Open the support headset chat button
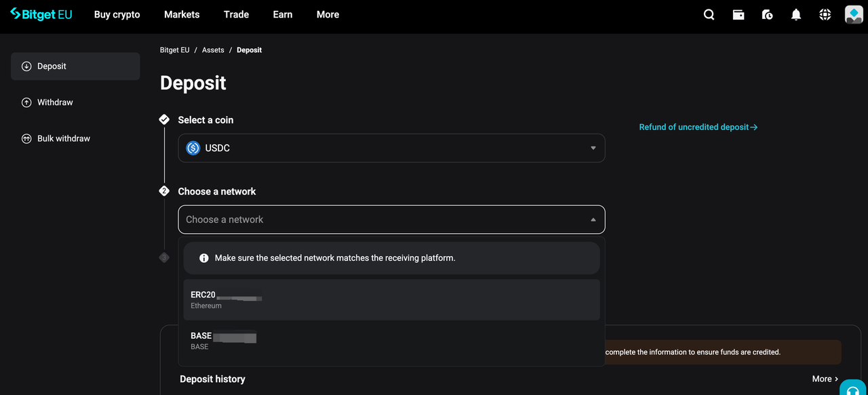 (854, 388)
